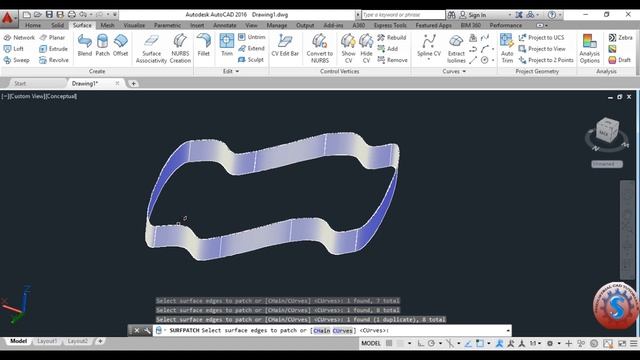
Task: Click the command line input
Action: pyautogui.click(x=332, y=330)
